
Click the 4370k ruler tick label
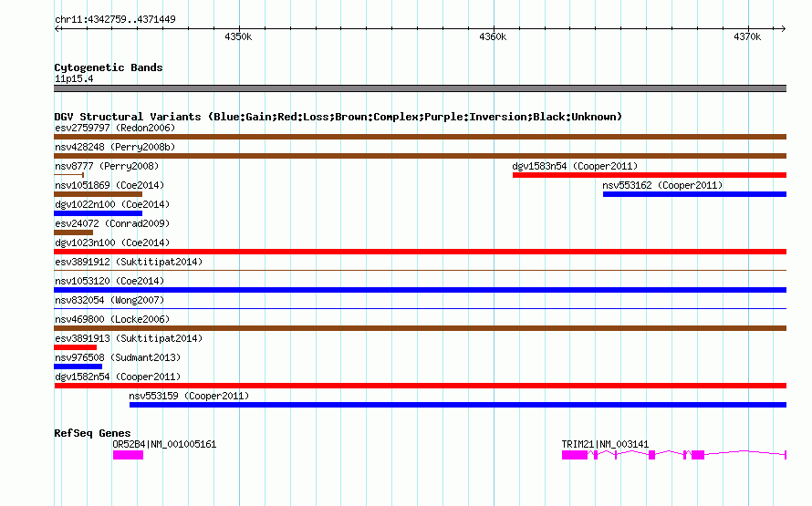coord(747,36)
